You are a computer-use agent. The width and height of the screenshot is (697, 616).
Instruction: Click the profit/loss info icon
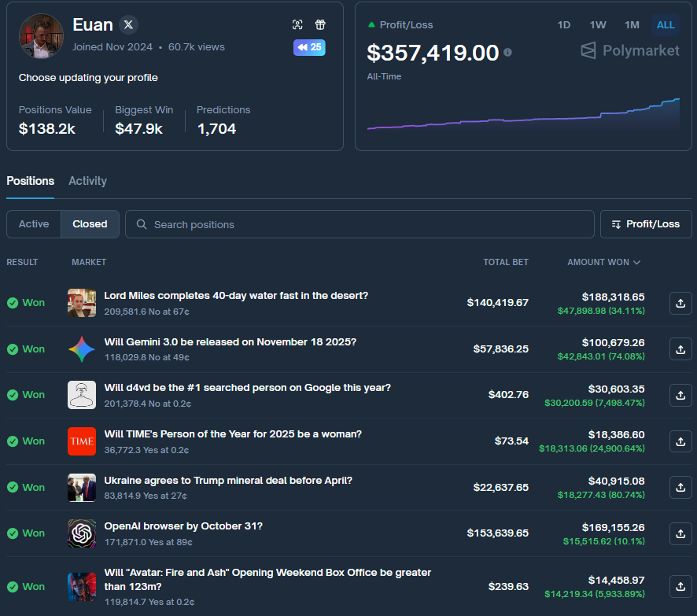point(507,53)
